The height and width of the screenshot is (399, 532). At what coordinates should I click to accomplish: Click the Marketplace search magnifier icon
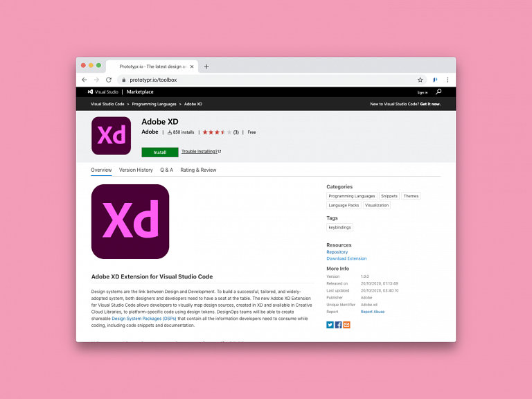[438, 91]
